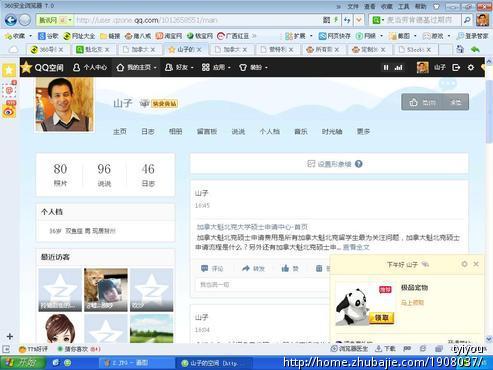
Task: Click the magnifier search button in toolbar
Action: [x=467, y=20]
